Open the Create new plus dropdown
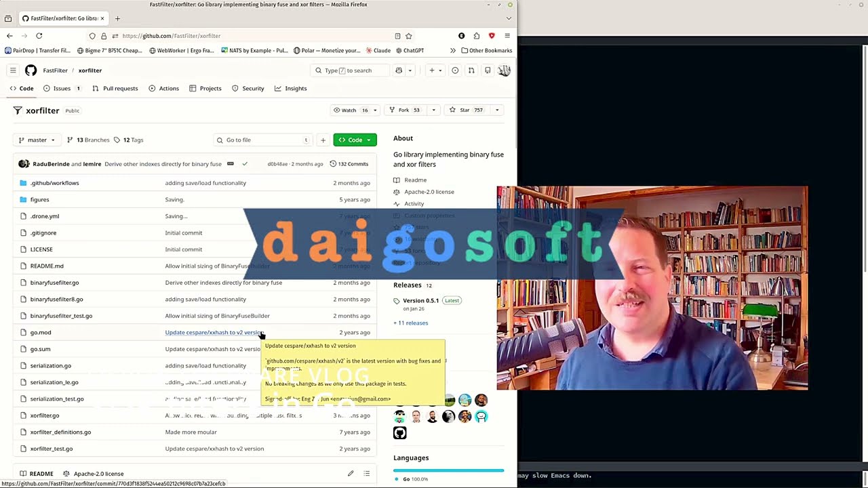 pos(435,70)
